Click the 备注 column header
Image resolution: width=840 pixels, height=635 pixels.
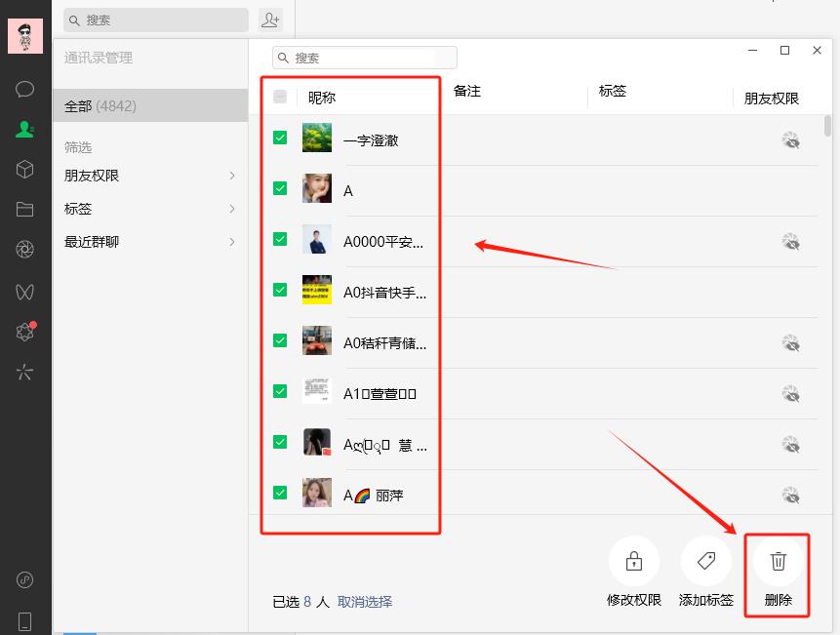click(467, 91)
